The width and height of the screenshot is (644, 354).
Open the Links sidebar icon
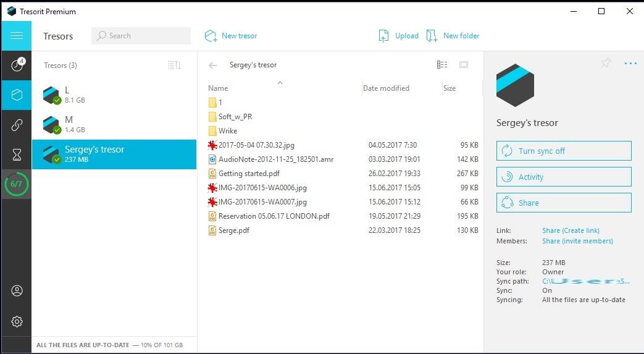[17, 125]
